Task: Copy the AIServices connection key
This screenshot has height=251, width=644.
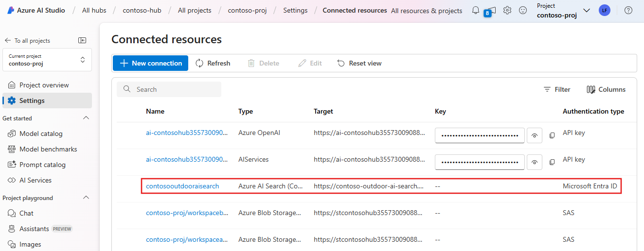Action: 552,162
